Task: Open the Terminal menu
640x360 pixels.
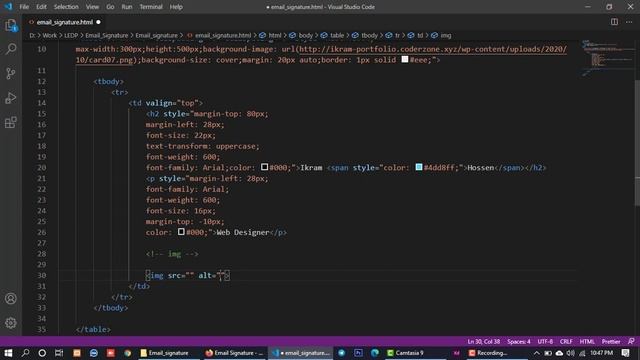Action: point(151,7)
